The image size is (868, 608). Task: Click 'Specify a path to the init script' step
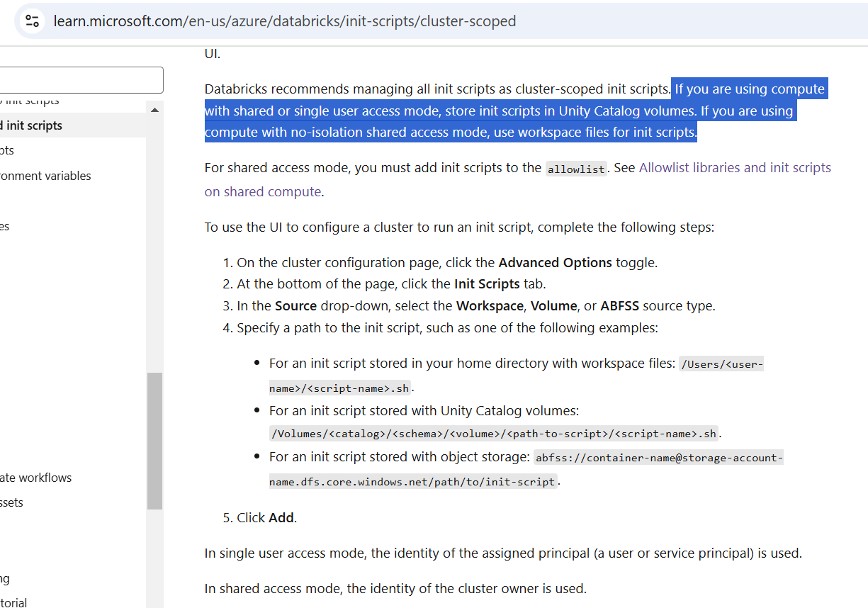coord(447,328)
